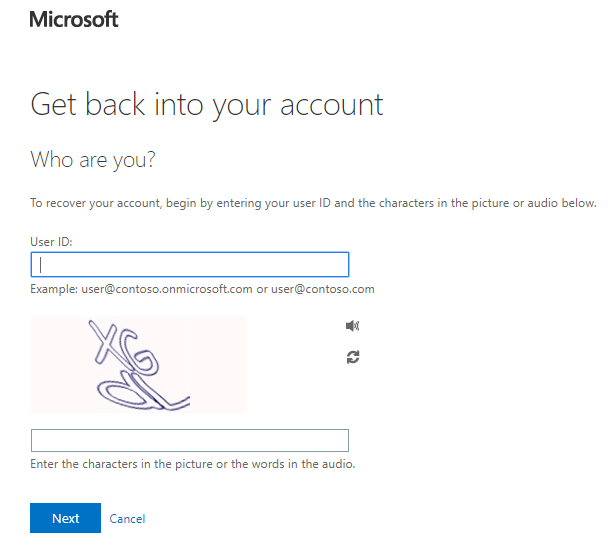This screenshot has height=547, width=608.
Task: Click the 'Enter the characters in the picture' hint
Action: coord(193,464)
